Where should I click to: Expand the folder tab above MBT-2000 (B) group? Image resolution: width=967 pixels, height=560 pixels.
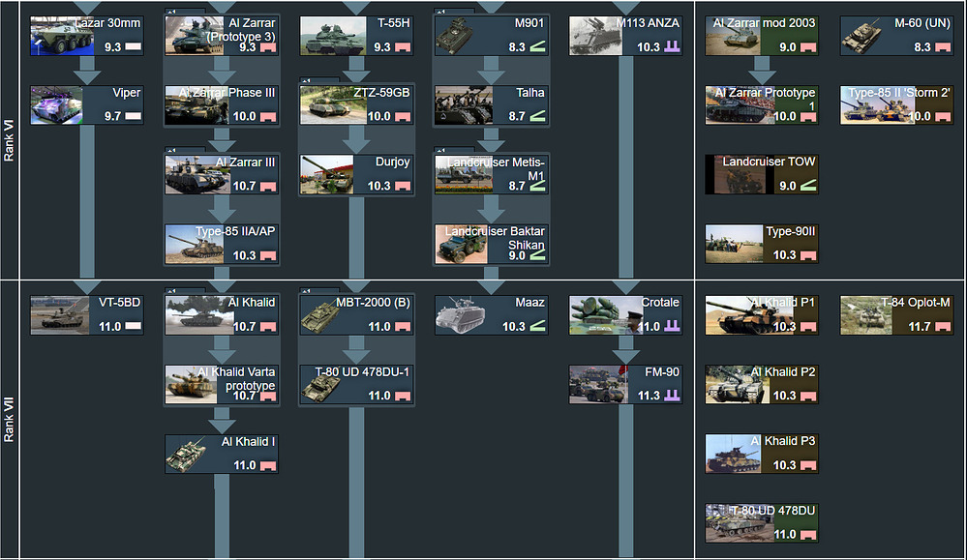(318, 290)
